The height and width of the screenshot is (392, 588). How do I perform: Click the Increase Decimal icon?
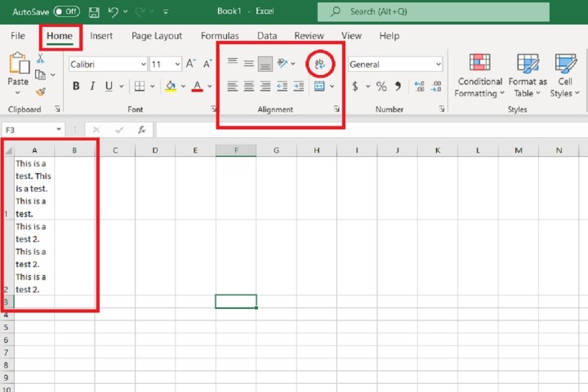pos(419,87)
